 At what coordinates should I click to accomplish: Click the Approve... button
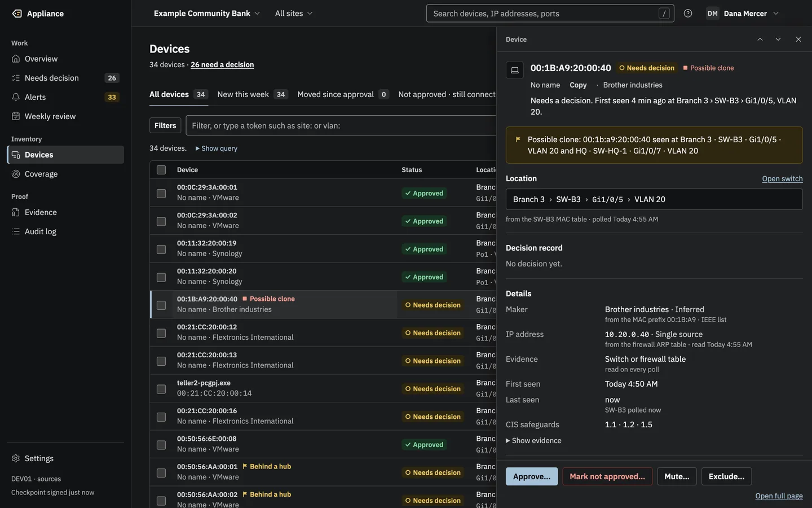point(532,476)
